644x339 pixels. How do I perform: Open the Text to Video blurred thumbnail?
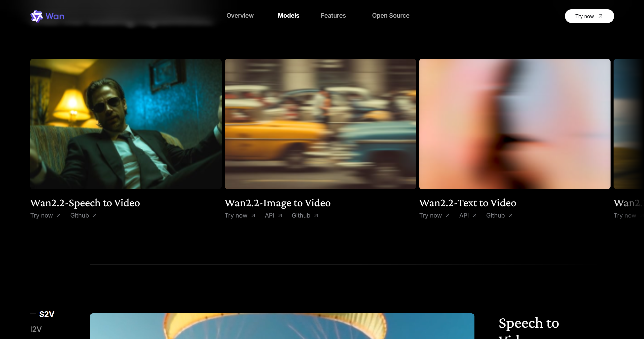(x=515, y=124)
